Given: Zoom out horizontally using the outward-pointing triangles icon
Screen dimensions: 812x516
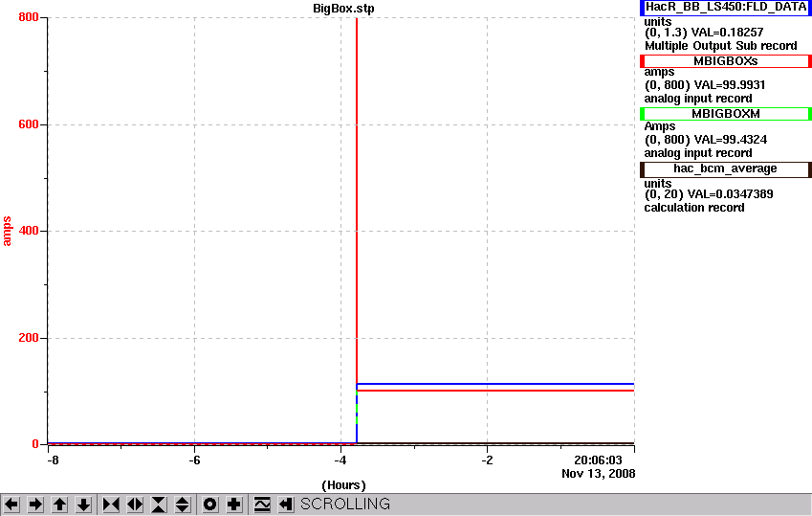Looking at the screenshot, I should [x=135, y=505].
